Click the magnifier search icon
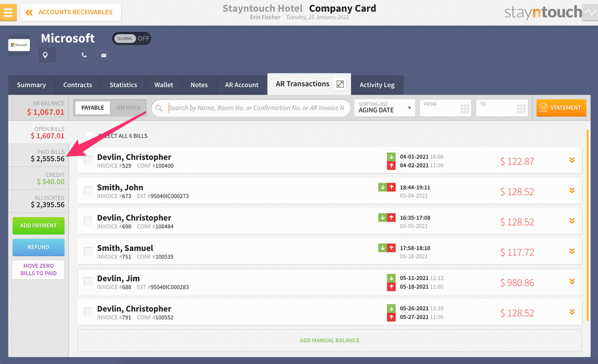The image size is (598, 364). tap(159, 108)
